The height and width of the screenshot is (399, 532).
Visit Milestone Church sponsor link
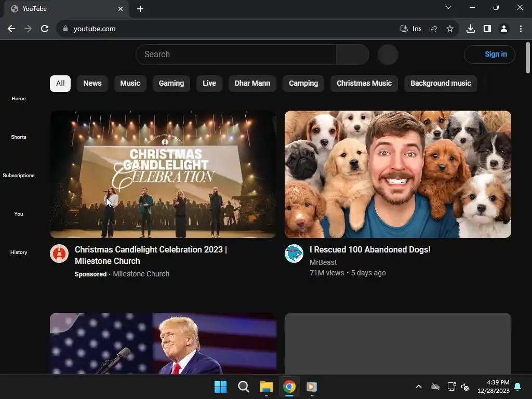point(141,274)
